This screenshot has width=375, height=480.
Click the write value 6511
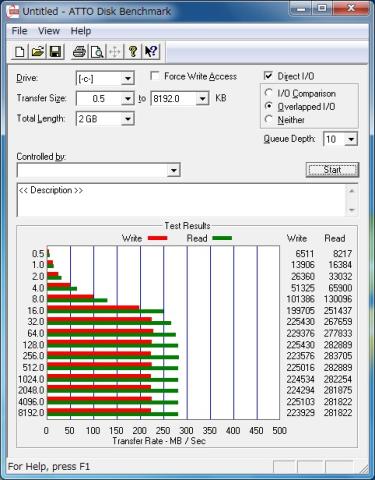point(305,254)
